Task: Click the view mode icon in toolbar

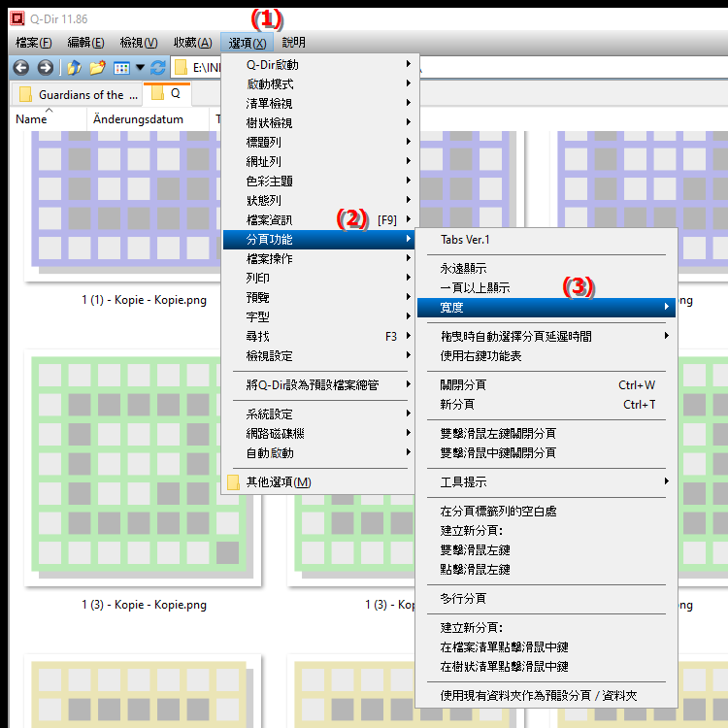Action: tap(121, 68)
